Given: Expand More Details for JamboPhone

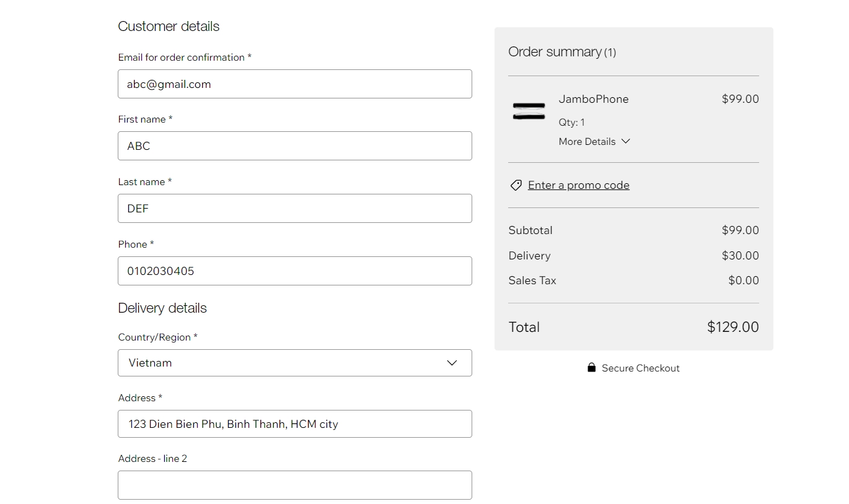Looking at the screenshot, I should 587,141.
